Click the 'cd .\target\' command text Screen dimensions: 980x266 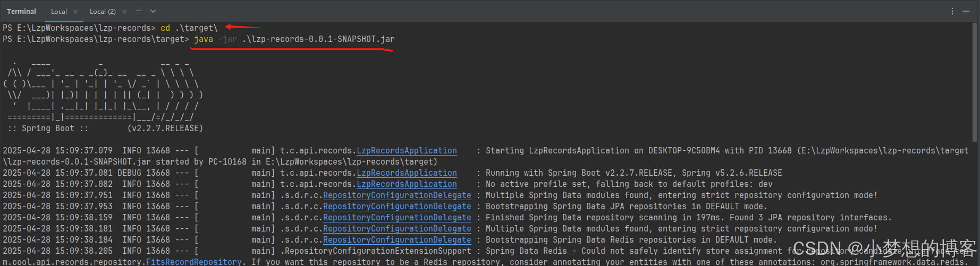189,28
